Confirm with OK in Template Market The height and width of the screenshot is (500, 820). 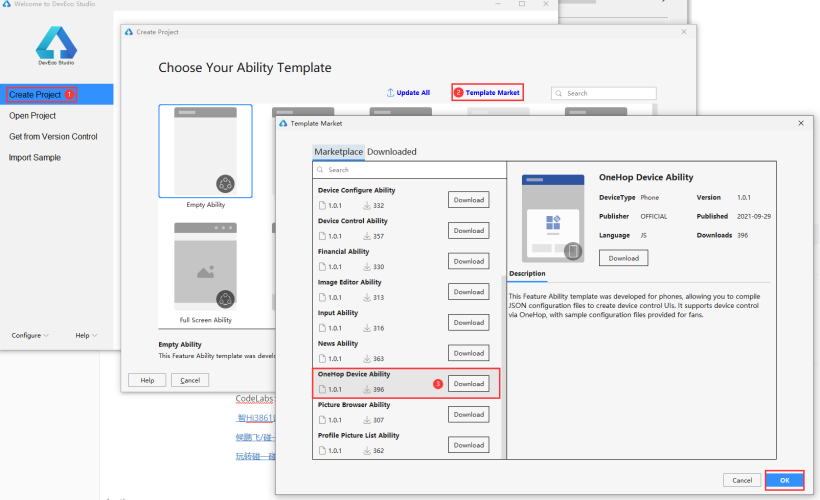[784, 480]
